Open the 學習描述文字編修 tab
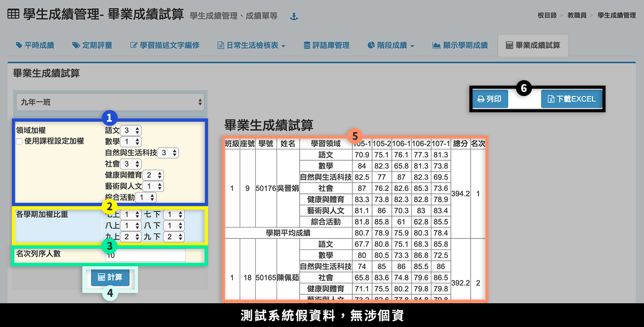The image size is (644, 327). [164, 46]
